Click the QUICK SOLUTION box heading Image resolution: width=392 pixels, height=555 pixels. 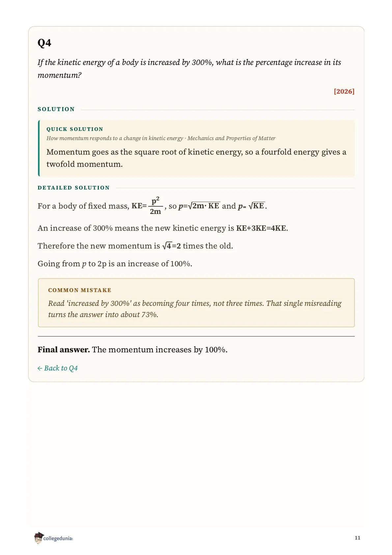[75, 129]
